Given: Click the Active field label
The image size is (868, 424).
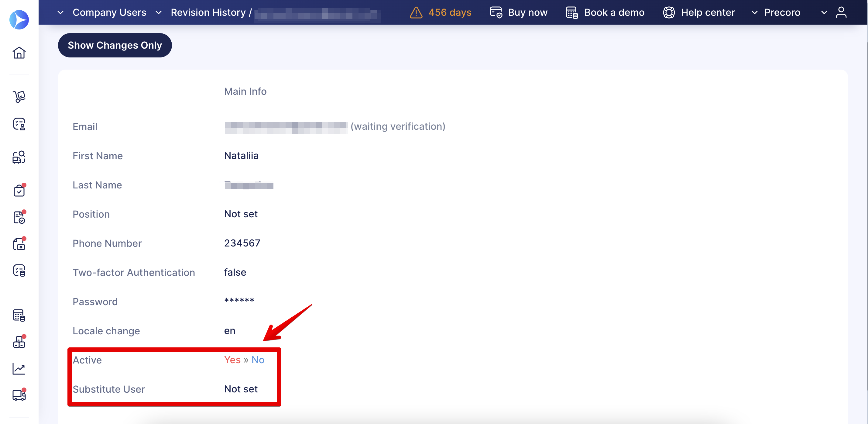Looking at the screenshot, I should 87,360.
